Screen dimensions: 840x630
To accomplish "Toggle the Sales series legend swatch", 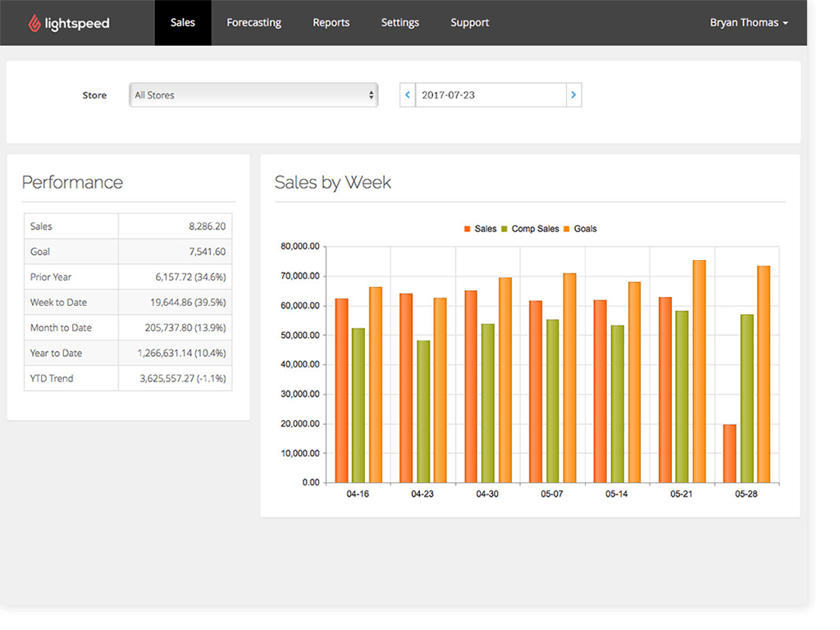I will [467, 229].
